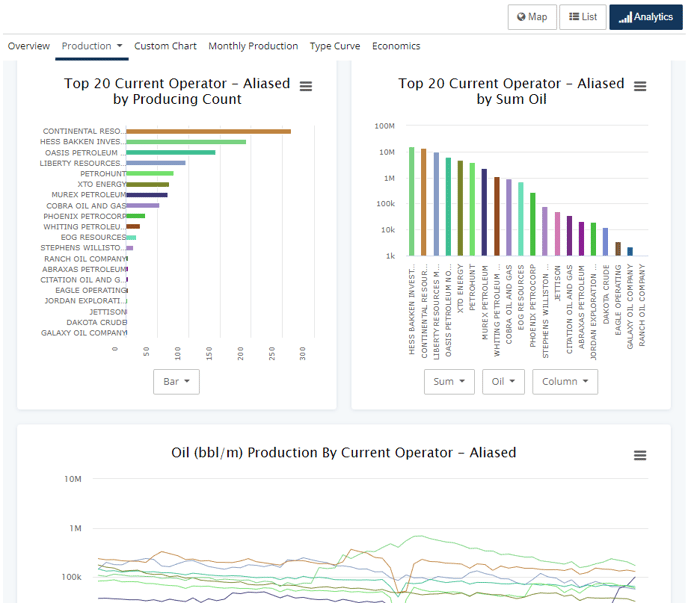Click the XTO ENERGY column in Sum Oil chart
This screenshot has width=688, height=603.
tap(460, 208)
